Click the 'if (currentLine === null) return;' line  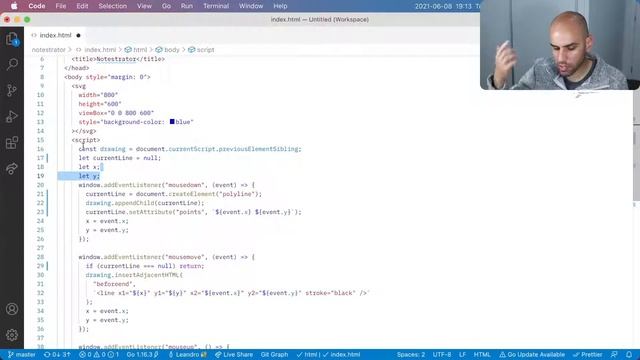tap(144, 266)
